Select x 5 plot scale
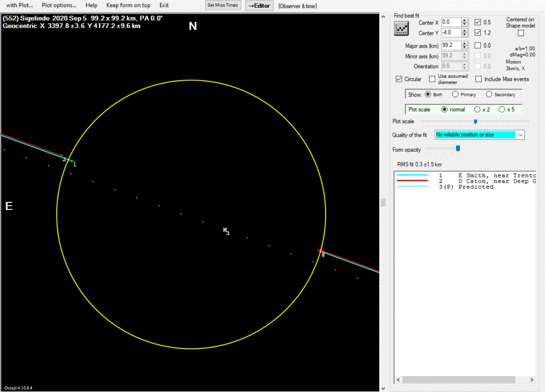 coord(502,109)
